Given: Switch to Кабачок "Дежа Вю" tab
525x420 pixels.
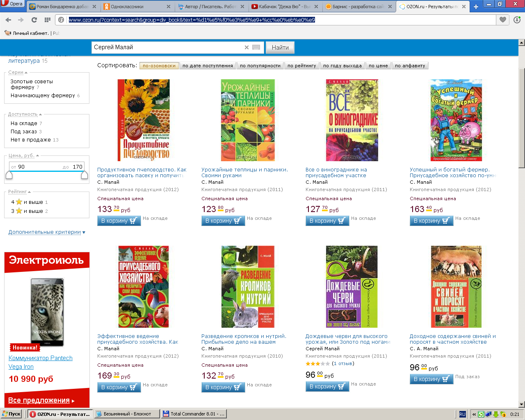Looking at the screenshot, I should pos(285,7).
